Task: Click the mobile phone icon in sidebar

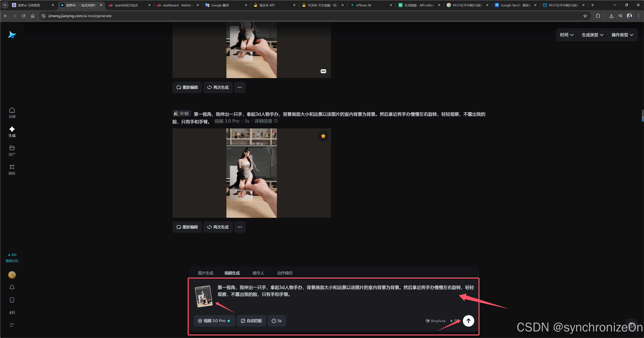Action: point(12,300)
